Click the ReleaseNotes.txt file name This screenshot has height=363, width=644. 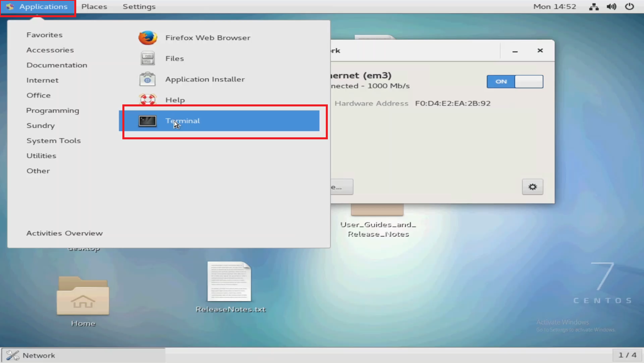coord(231,309)
